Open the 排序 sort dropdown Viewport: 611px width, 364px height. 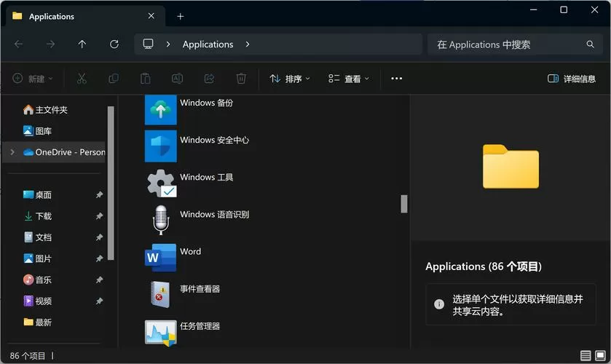pos(290,79)
